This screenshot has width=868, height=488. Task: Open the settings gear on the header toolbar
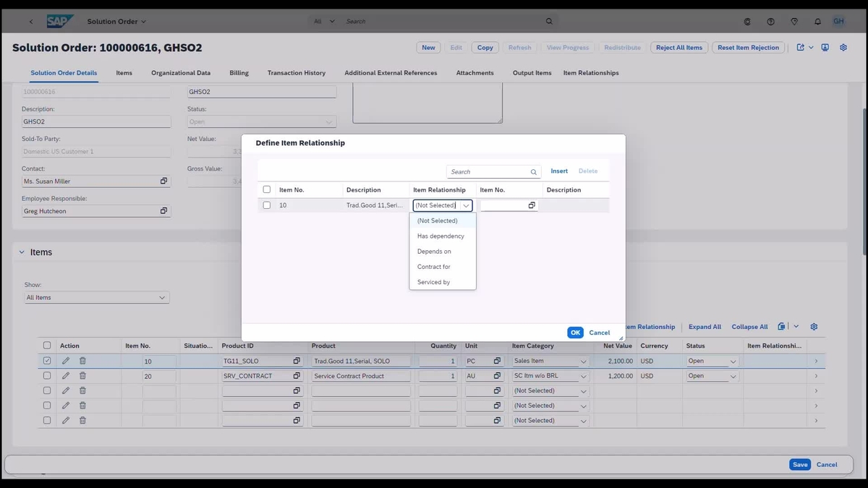point(842,47)
